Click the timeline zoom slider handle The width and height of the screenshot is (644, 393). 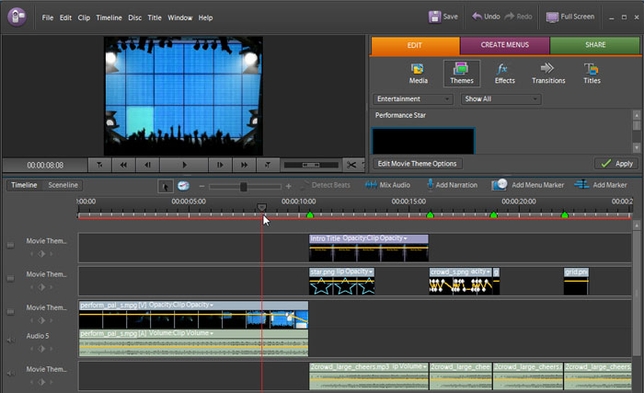[244, 187]
